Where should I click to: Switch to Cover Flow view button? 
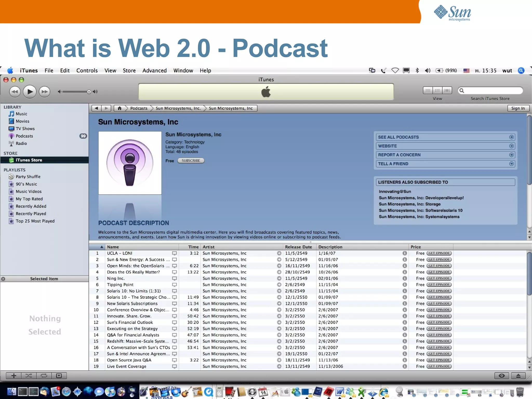447,90
